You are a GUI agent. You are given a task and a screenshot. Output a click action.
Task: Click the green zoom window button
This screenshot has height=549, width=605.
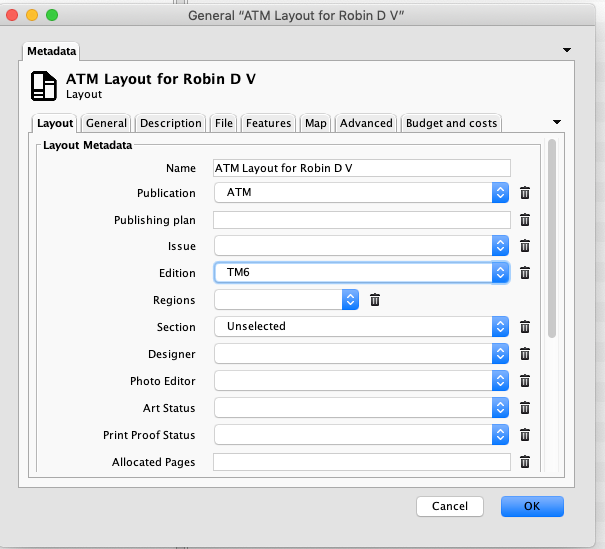[x=52, y=15]
